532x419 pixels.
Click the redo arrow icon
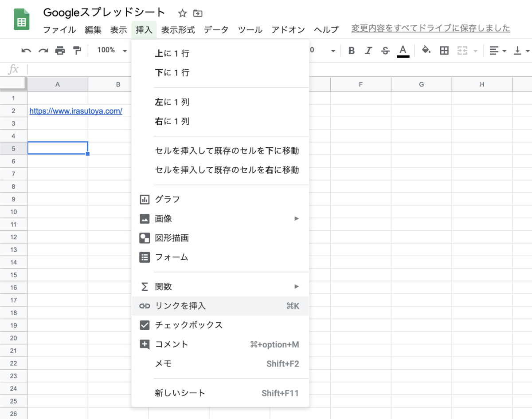tap(43, 51)
